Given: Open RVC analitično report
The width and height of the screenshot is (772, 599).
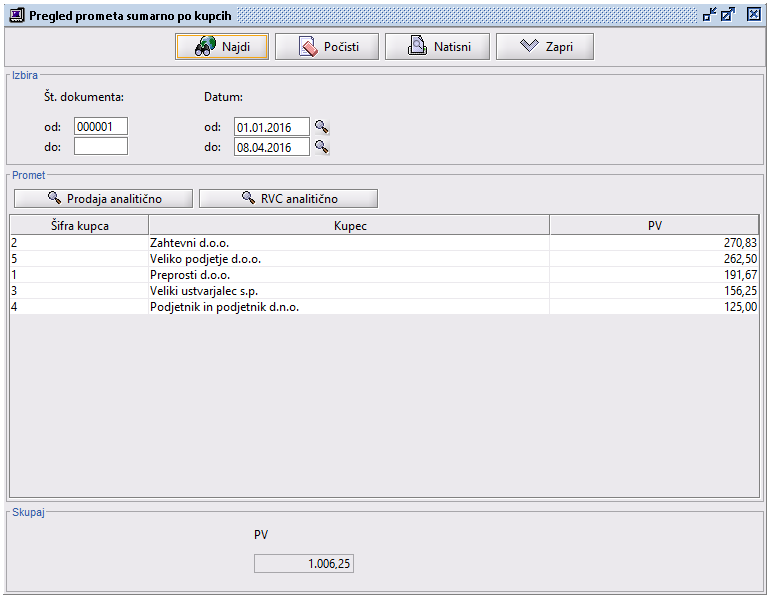Looking at the screenshot, I should point(288,198).
